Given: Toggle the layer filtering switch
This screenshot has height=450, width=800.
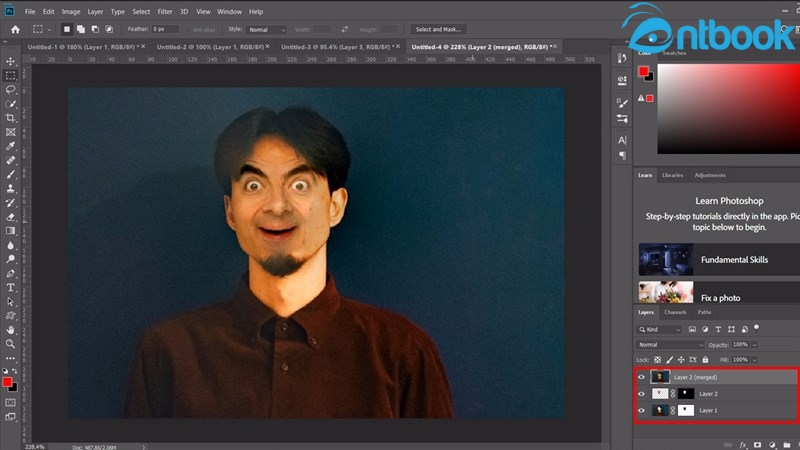Looking at the screenshot, I should click(757, 328).
